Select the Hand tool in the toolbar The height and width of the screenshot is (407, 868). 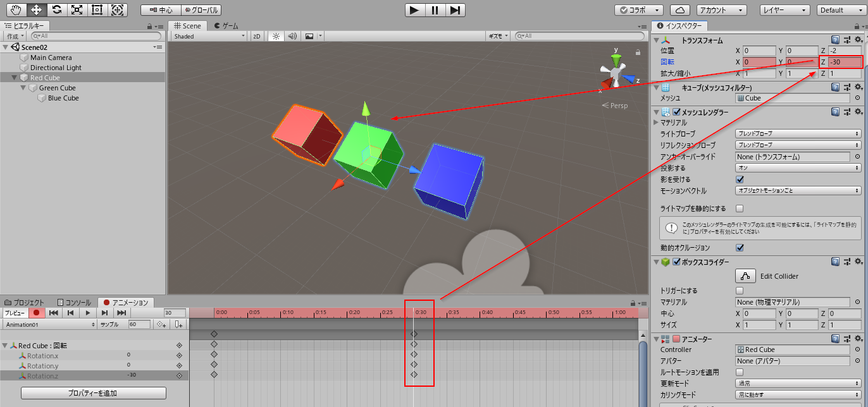coord(15,9)
